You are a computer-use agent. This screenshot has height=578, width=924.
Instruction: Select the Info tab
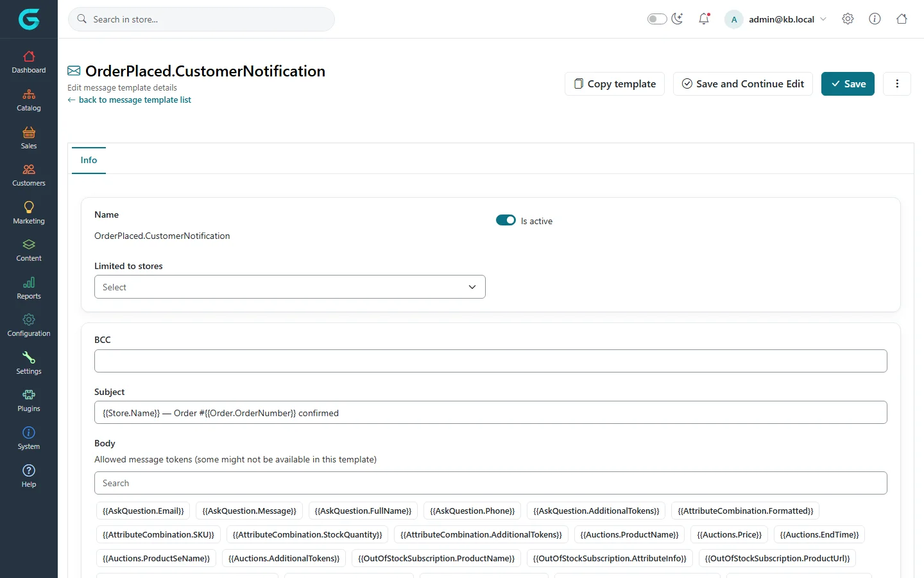coord(89,161)
